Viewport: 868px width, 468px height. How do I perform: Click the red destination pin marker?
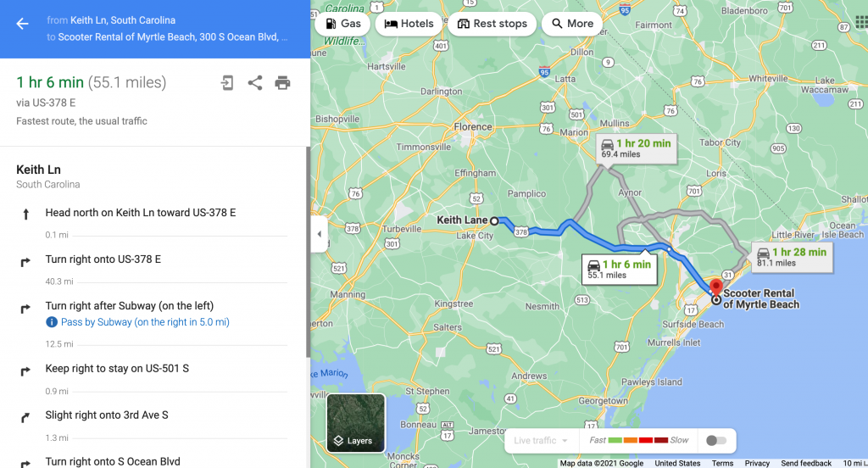tap(715, 287)
